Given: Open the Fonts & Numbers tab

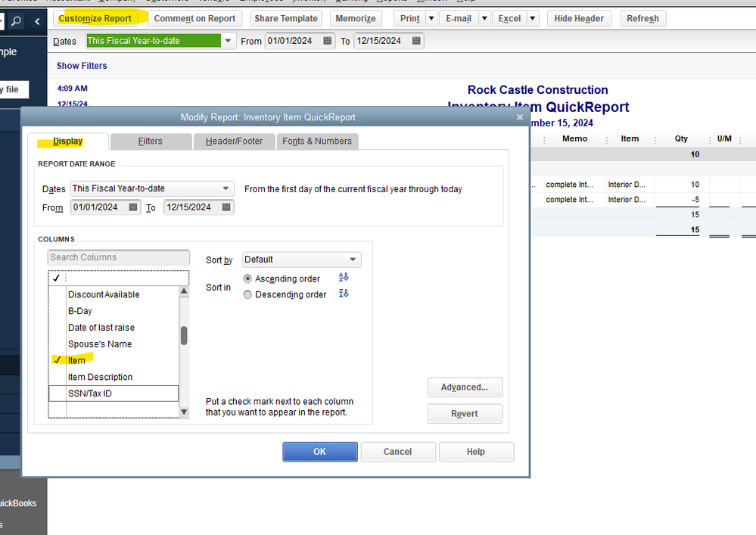Looking at the screenshot, I should pos(317,142).
